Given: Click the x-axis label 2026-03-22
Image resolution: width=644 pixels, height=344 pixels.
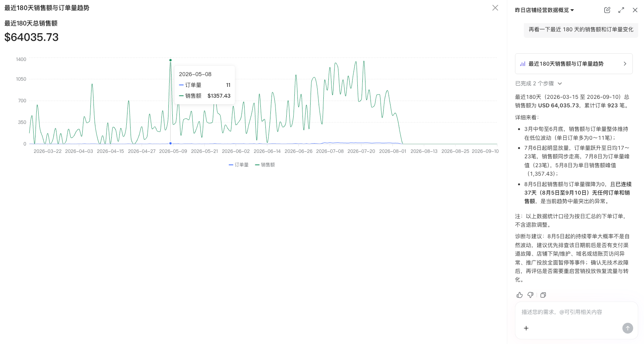Looking at the screenshot, I should [48, 151].
